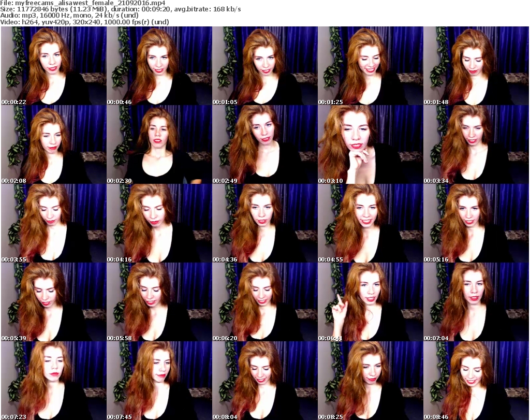Open the thumbnail timestamped 00:06:41
The image size is (530, 420).
(370, 302)
